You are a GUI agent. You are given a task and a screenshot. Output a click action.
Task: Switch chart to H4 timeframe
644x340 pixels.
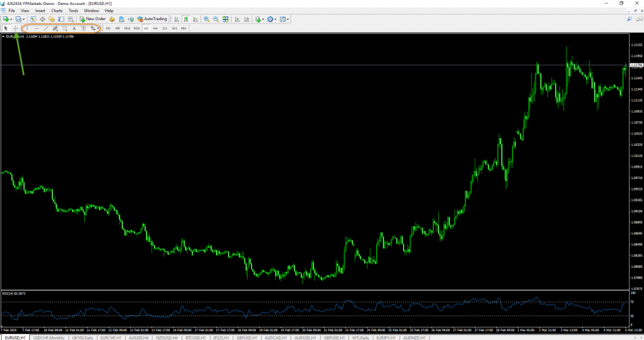point(155,28)
